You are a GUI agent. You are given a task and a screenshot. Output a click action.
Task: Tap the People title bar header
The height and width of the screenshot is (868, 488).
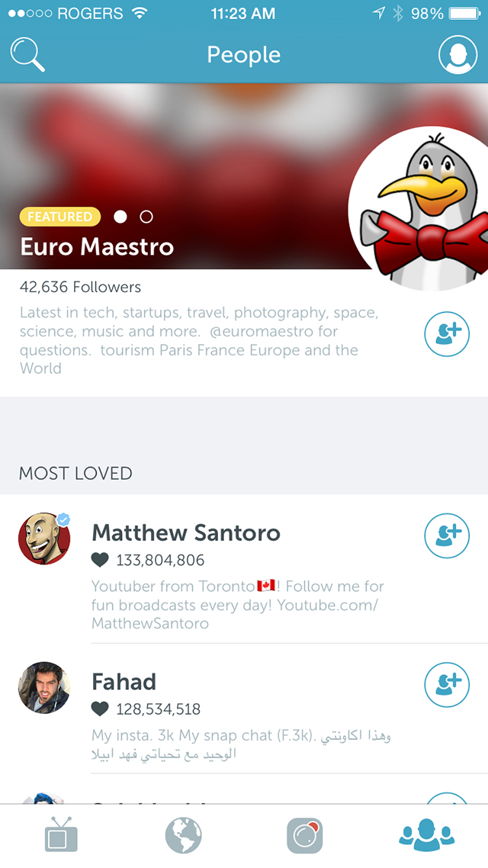tap(244, 54)
